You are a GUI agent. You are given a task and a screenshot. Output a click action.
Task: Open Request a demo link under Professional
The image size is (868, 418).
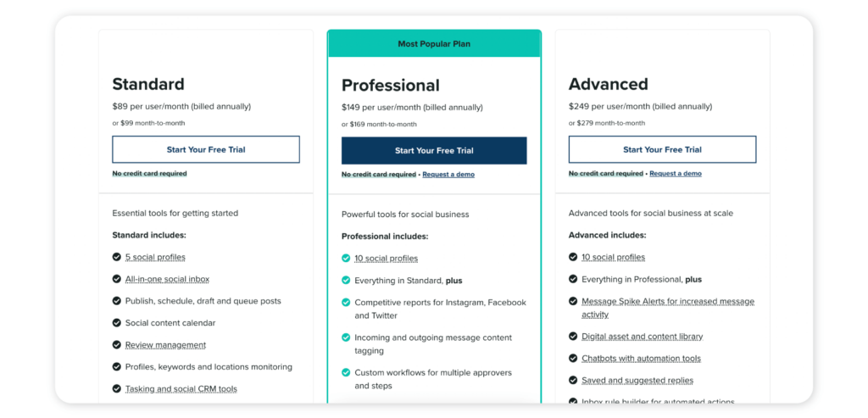[448, 175]
